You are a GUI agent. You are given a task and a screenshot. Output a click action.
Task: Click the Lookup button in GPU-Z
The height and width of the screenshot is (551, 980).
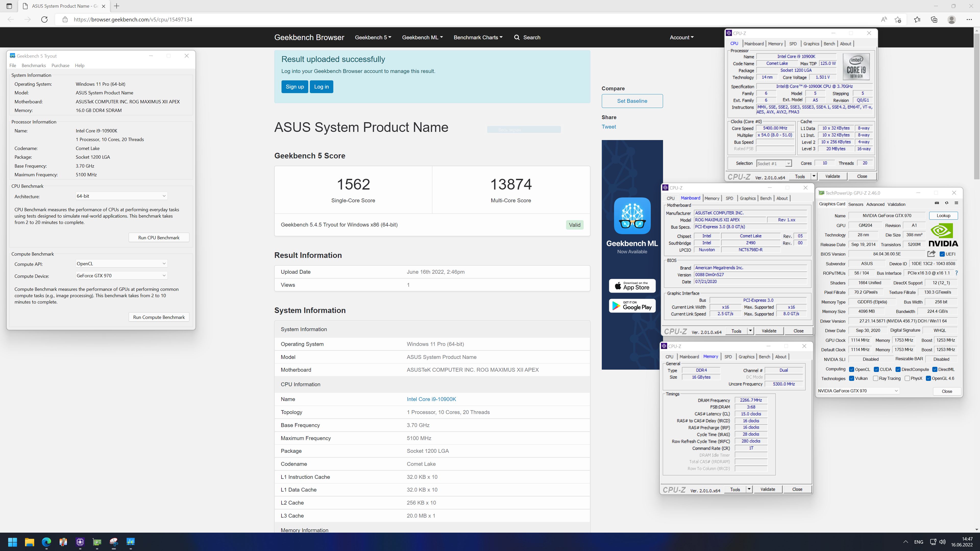pyautogui.click(x=944, y=216)
